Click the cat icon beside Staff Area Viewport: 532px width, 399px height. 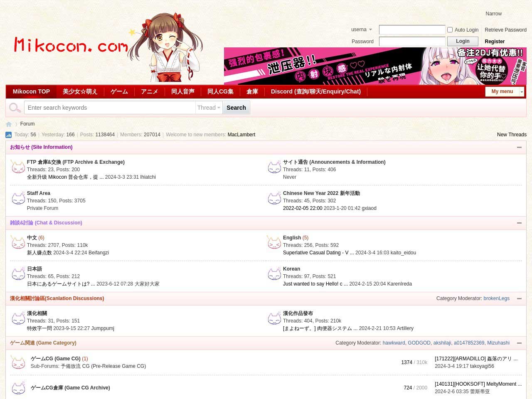(18, 198)
